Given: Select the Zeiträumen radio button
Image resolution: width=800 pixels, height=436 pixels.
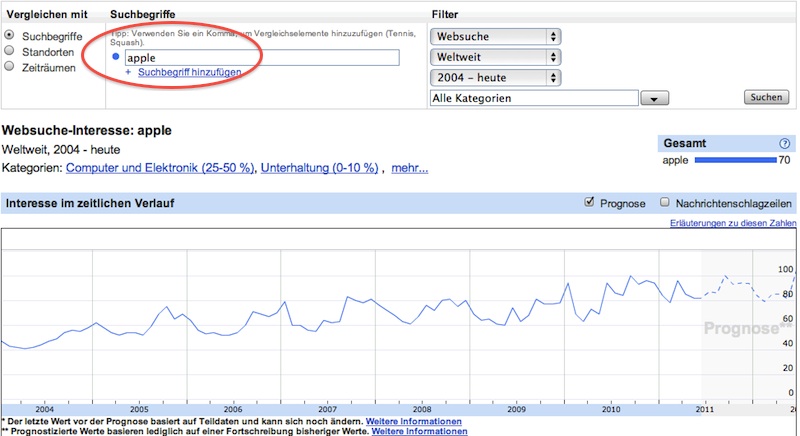Looking at the screenshot, I should pos(10,66).
